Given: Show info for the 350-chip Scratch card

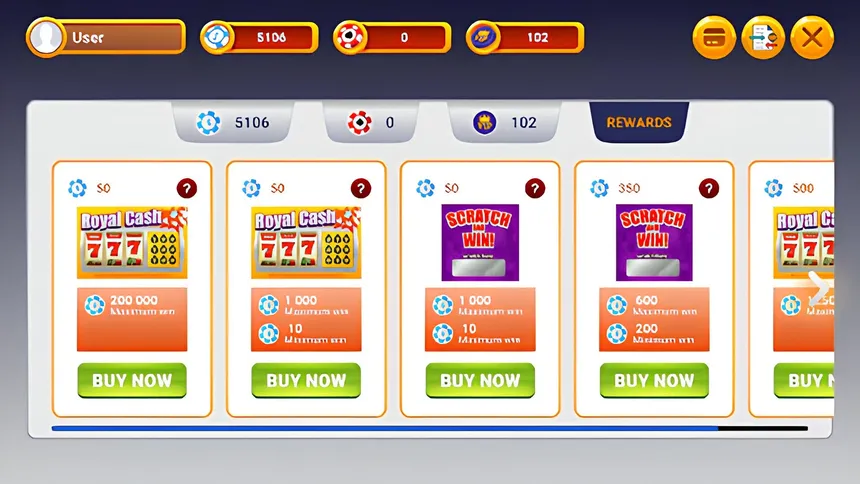Looking at the screenshot, I should pos(709,188).
